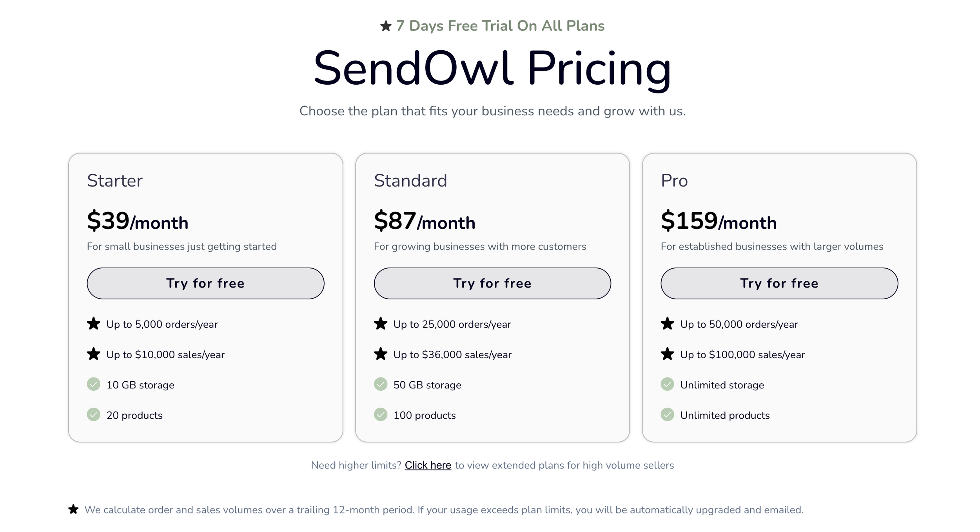Click star icon next to $100,000 sales/year
The image size is (980, 532).
(667, 354)
